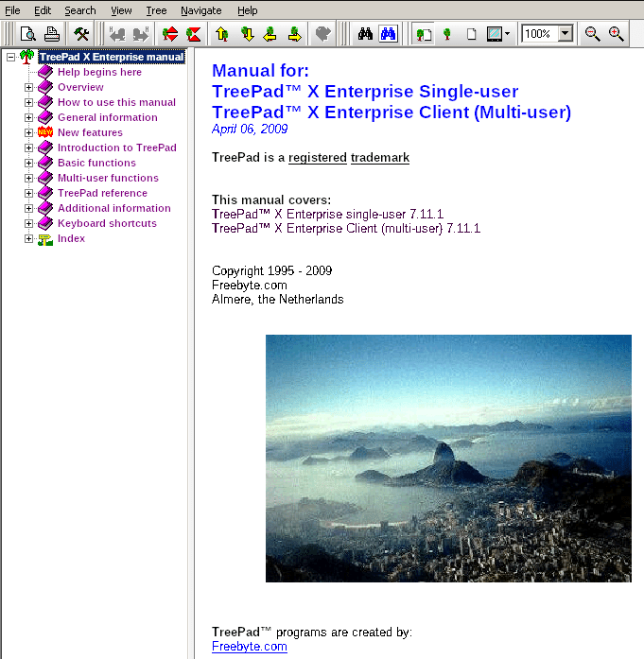The height and width of the screenshot is (659, 644).
Task: Select the TreePad reference tree item
Action: click(102, 193)
